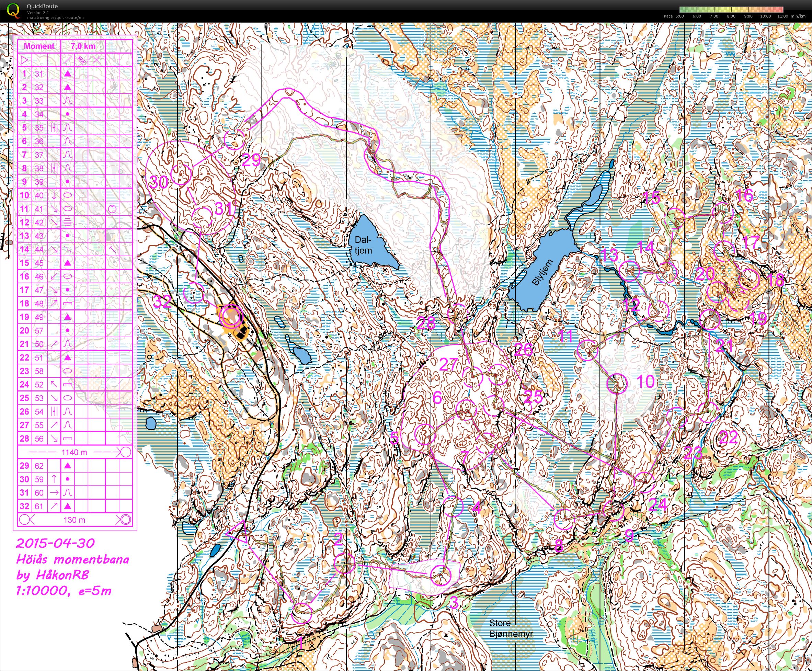
Task: Click the QuickRoute Q logo
Action: tap(13, 10)
